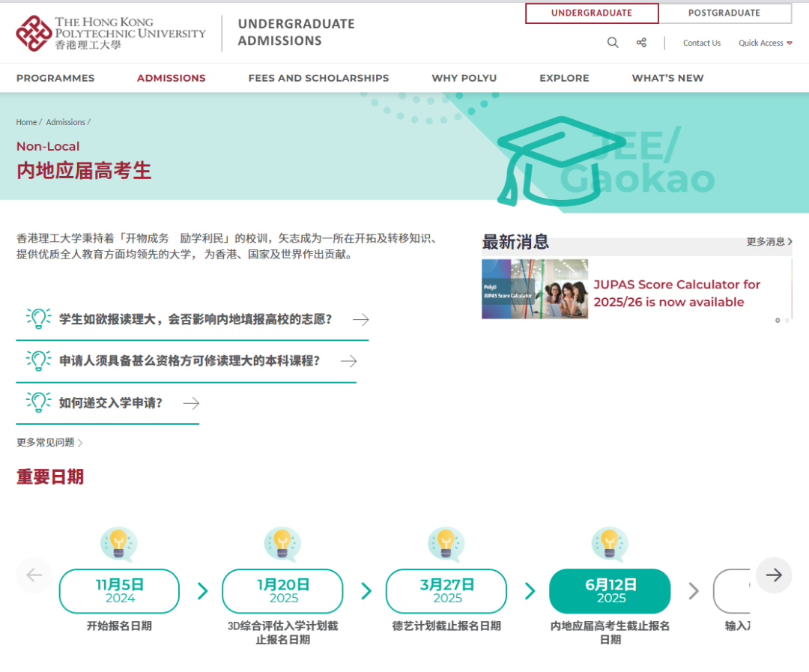Click next arrow on dates carousel
This screenshot has height=672, width=809.
[x=774, y=575]
